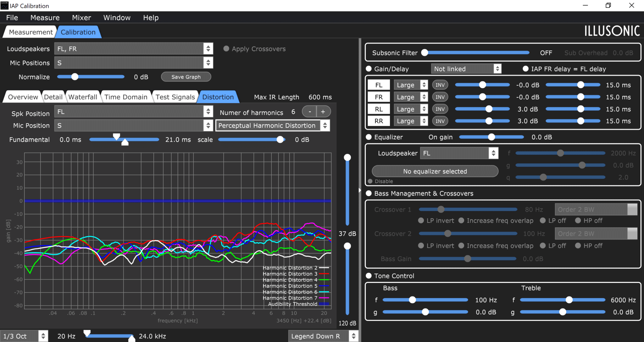This screenshot has width=644, height=342.
Task: Open the Loudspeakers FL, FR dropdown
Action: pyautogui.click(x=134, y=49)
